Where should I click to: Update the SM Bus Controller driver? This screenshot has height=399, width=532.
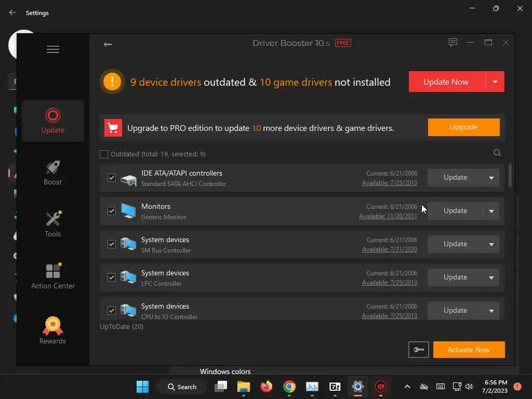point(455,244)
